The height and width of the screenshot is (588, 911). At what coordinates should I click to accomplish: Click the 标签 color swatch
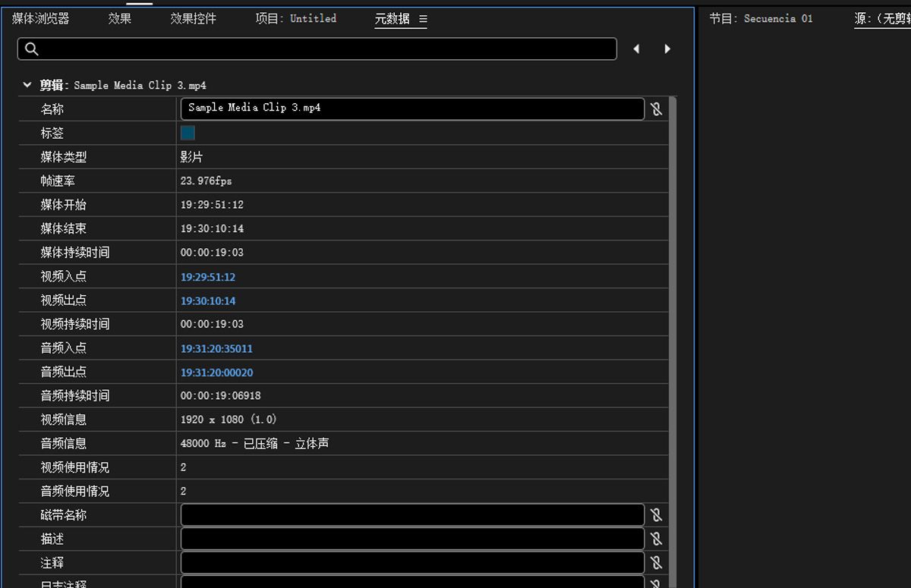(x=188, y=133)
